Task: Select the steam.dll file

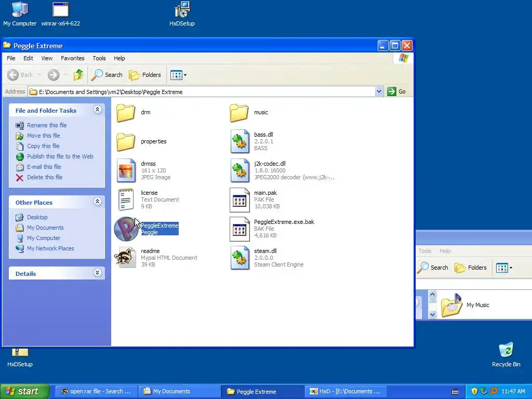Action: (x=240, y=258)
